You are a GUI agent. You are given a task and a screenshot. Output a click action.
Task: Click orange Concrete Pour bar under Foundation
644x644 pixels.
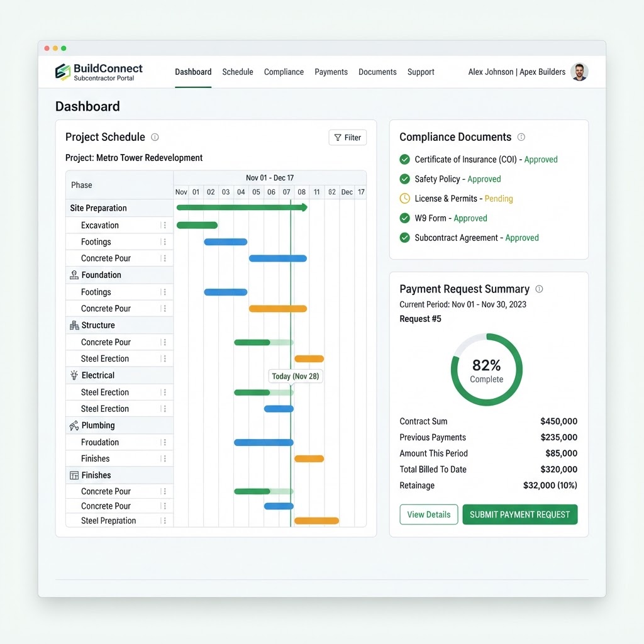(278, 308)
